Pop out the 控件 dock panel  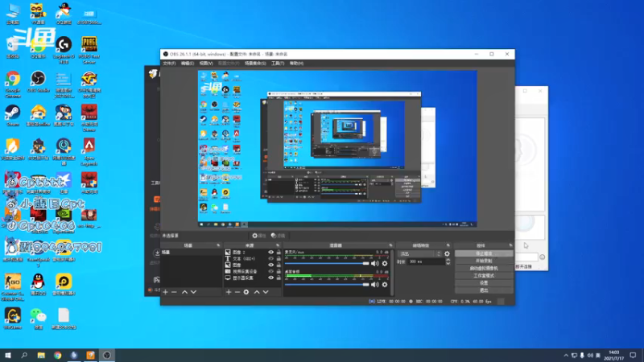pyautogui.click(x=510, y=245)
